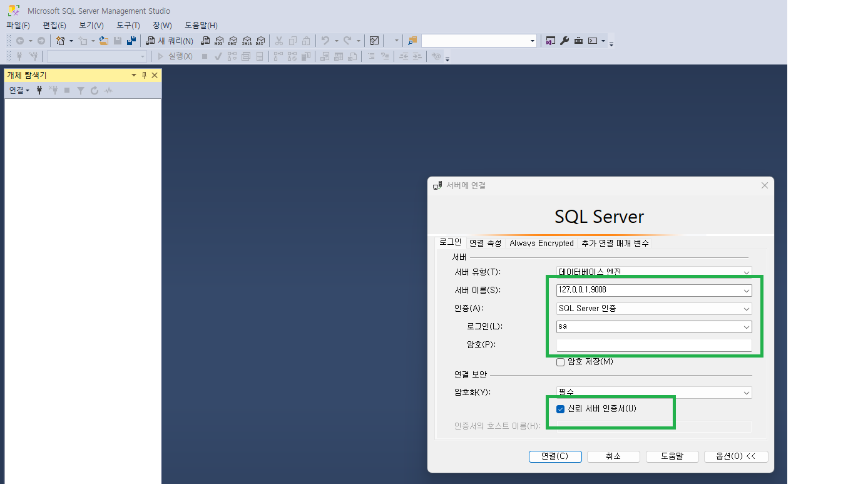Open the 편집(E) menu
Image resolution: width=868 pixels, height=484 pixels.
pyautogui.click(x=54, y=25)
